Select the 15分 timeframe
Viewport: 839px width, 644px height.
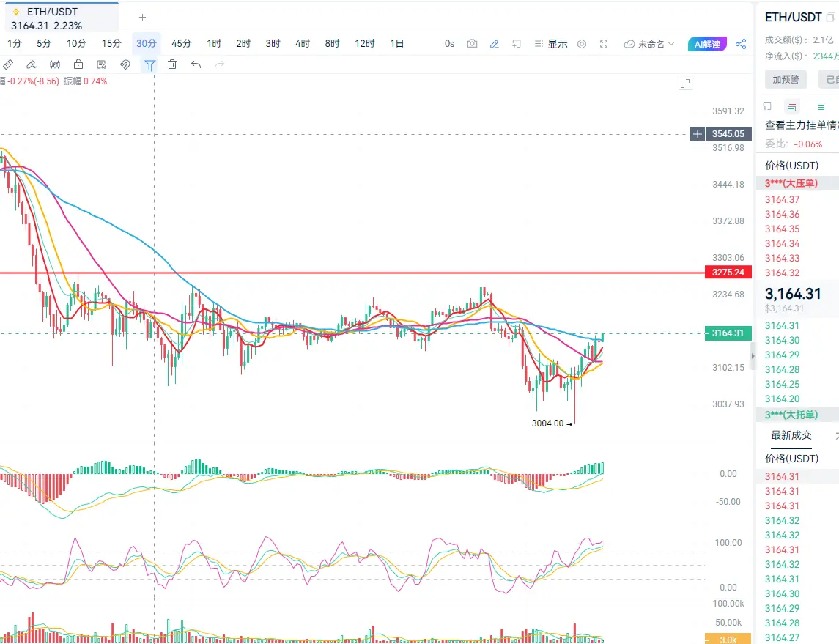pyautogui.click(x=111, y=43)
